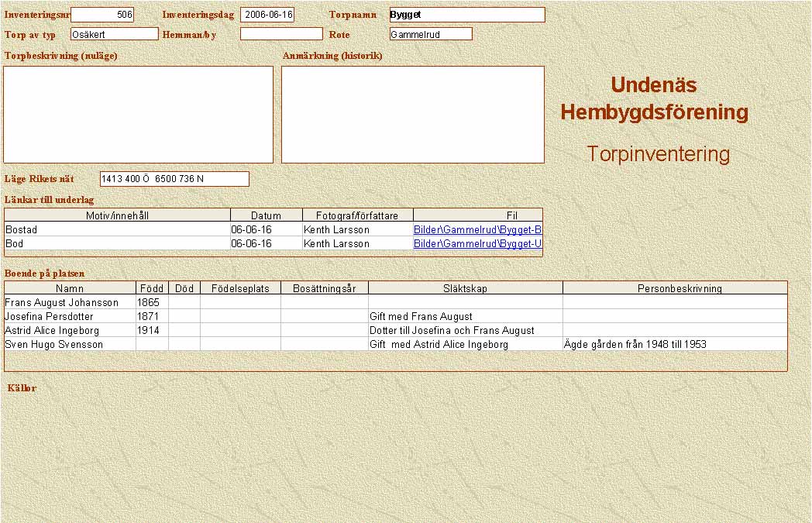Click the Släktskap cell for Astrid Alice Ingeborg
This screenshot has width=812, height=523.
coord(465,330)
